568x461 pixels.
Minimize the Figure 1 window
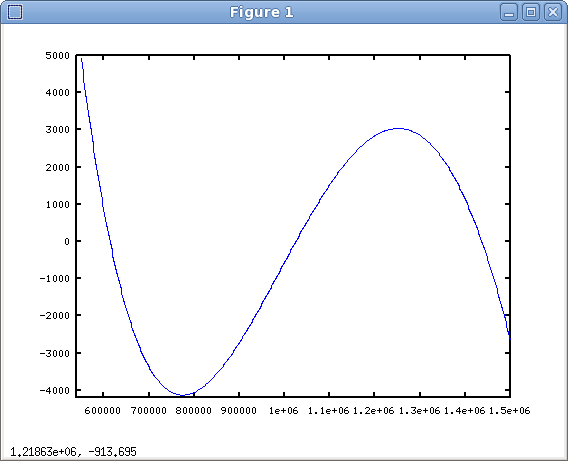[x=509, y=12]
